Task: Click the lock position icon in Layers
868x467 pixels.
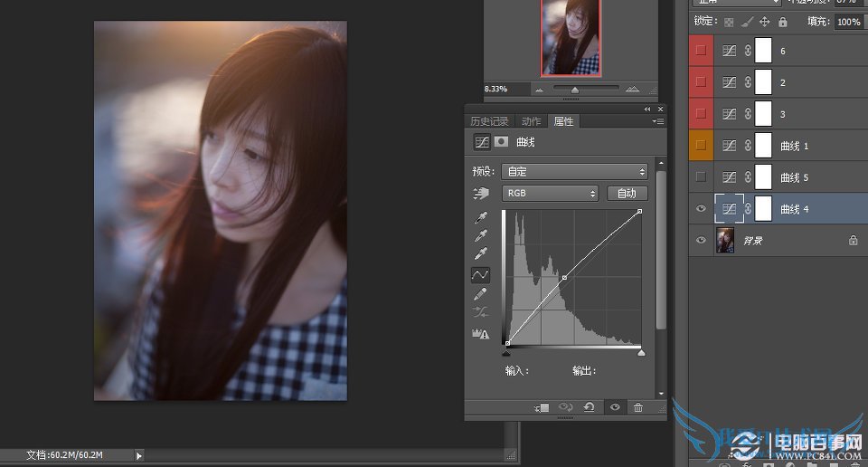Action: coord(765,22)
